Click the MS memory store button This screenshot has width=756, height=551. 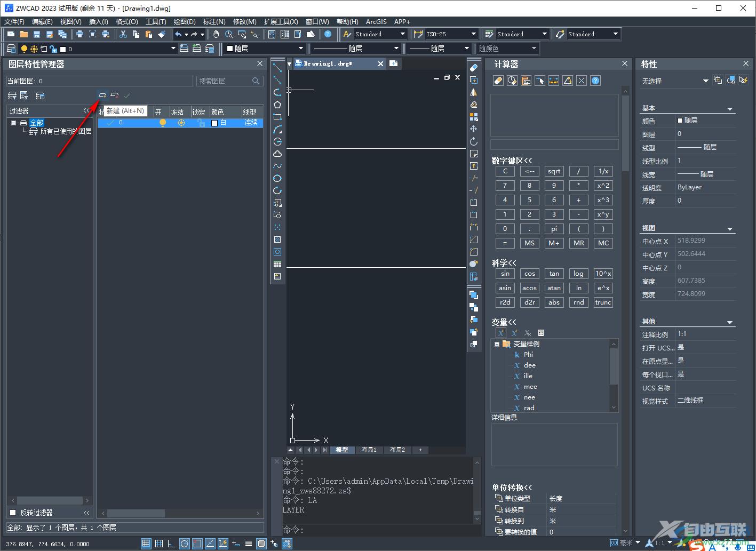tap(529, 243)
